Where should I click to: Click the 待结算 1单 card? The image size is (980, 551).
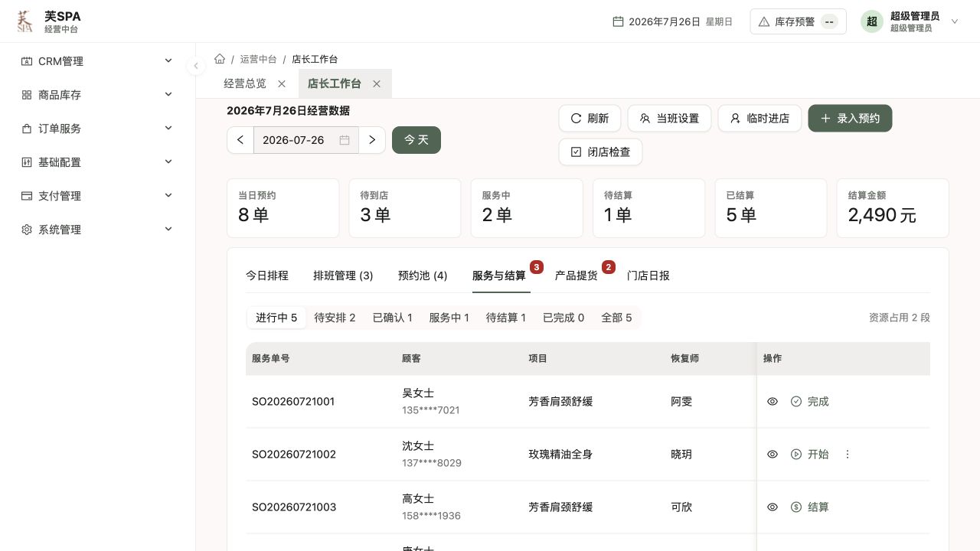[x=648, y=208]
